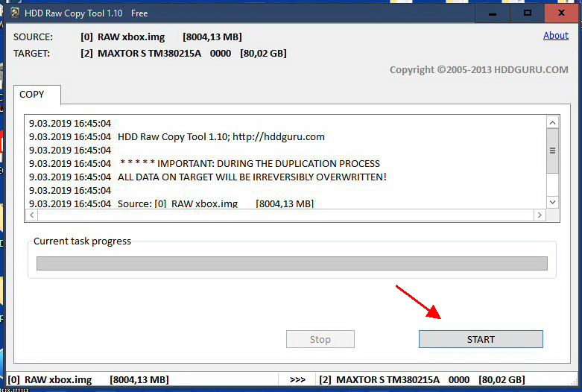The height and width of the screenshot is (392, 582).
Task: Click the 'RAW xbox.img' source text at top
Action: 131,37
